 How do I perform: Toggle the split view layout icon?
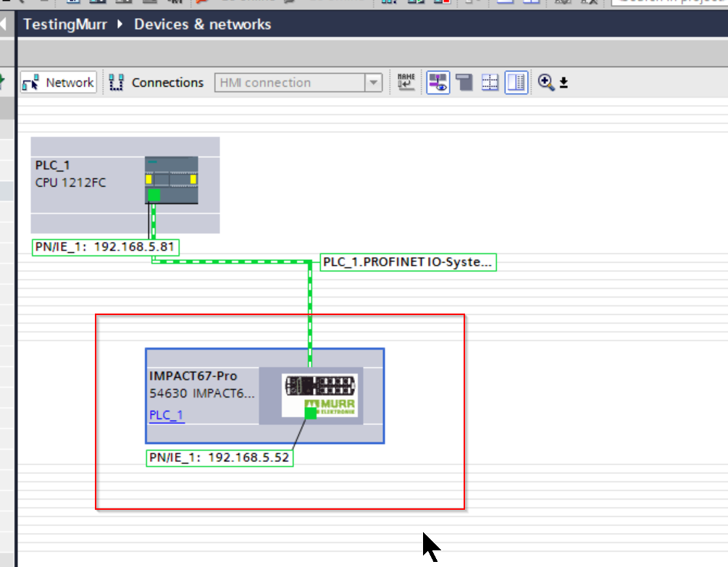tap(516, 83)
